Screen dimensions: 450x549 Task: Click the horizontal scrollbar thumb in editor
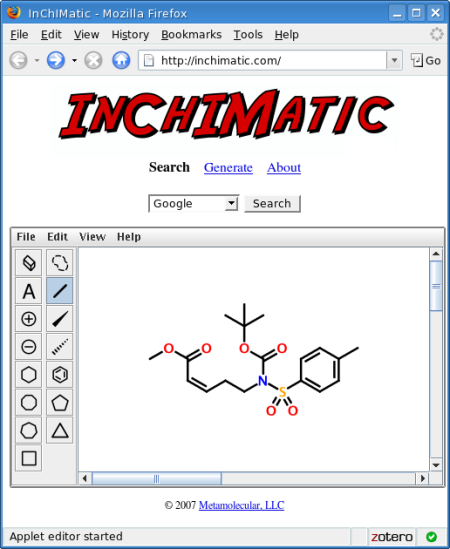[157, 478]
